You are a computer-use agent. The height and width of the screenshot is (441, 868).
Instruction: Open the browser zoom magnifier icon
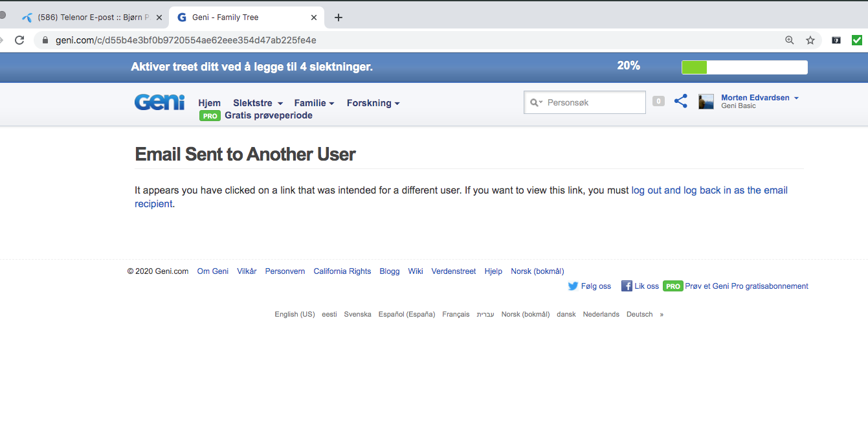coord(789,40)
